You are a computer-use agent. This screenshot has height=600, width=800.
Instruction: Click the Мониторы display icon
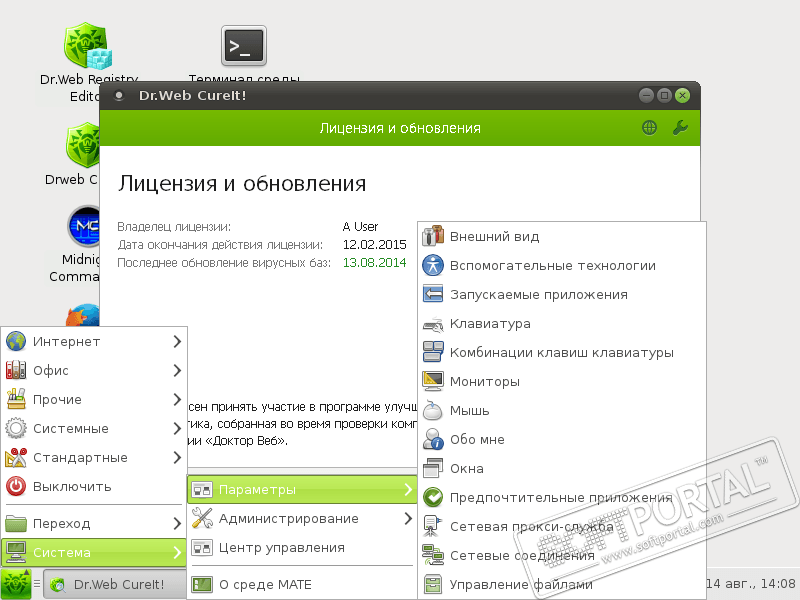[x=433, y=381]
